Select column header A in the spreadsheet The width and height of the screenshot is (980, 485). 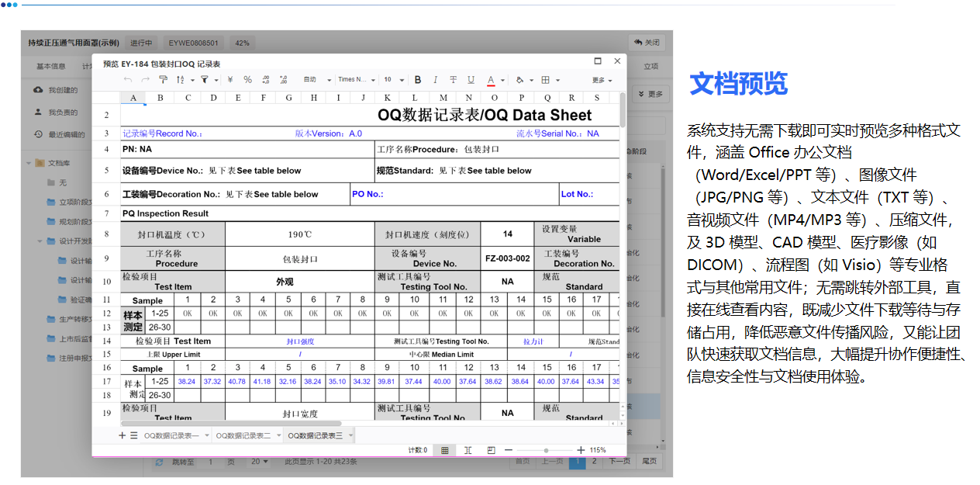pos(133,97)
